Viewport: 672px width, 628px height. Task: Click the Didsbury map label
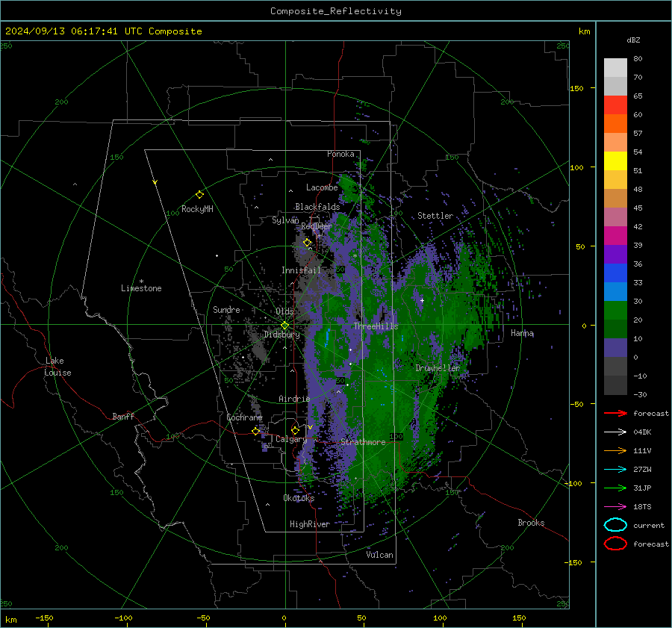tap(281, 335)
